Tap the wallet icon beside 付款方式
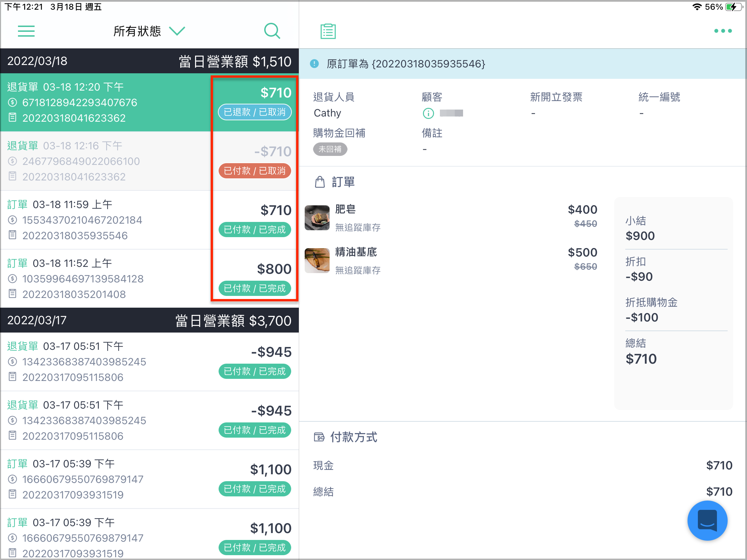This screenshot has height=560, width=747. point(319,437)
